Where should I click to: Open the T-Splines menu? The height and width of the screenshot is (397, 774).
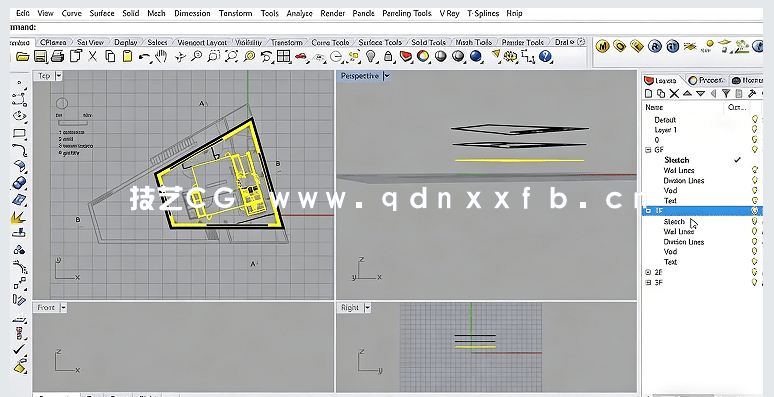point(483,13)
